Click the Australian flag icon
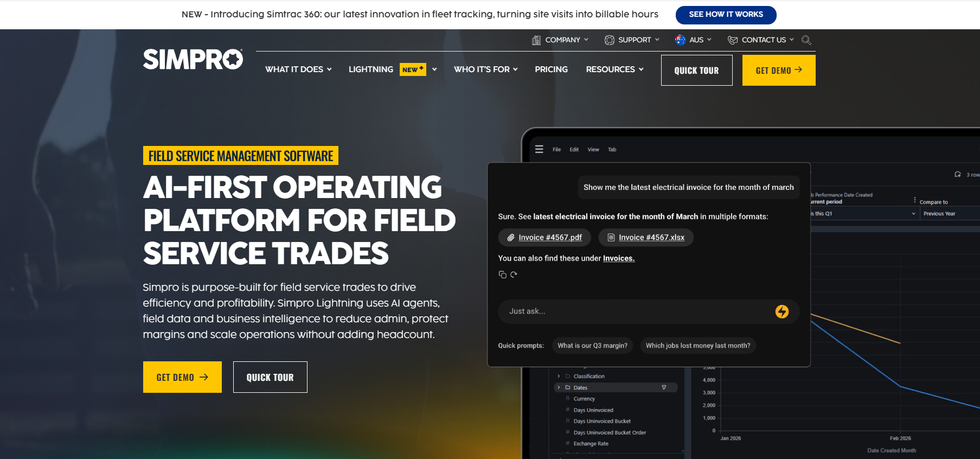Screen dimensions: 980x459 click(680, 40)
